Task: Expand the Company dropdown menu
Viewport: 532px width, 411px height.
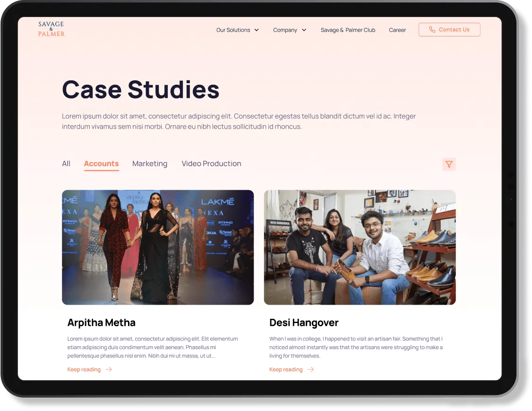Action: 286,30
